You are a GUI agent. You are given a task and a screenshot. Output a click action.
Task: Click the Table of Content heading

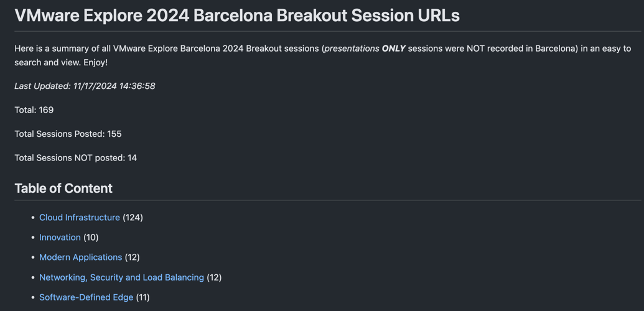click(x=63, y=188)
